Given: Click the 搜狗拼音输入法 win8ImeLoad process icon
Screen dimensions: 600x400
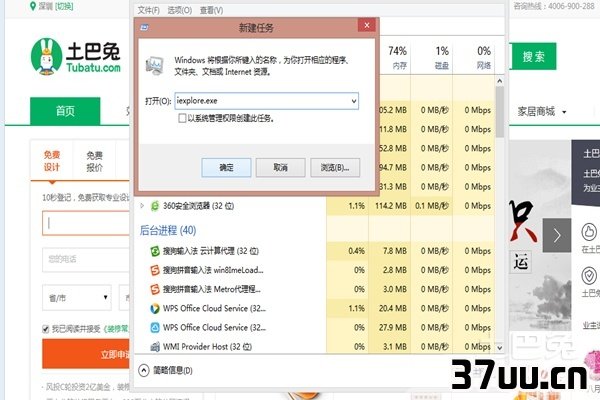Looking at the screenshot, I should [x=155, y=270].
